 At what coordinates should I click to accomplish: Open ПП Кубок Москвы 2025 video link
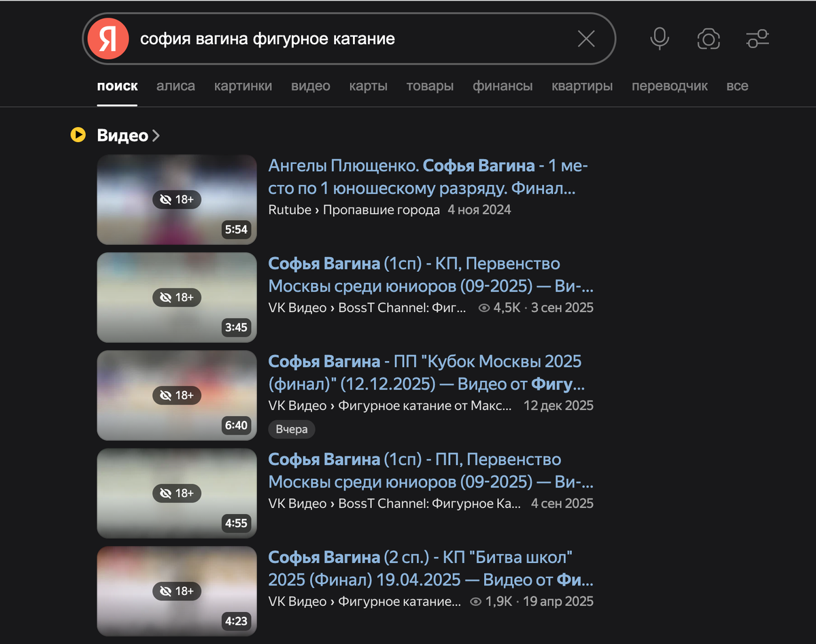click(426, 373)
